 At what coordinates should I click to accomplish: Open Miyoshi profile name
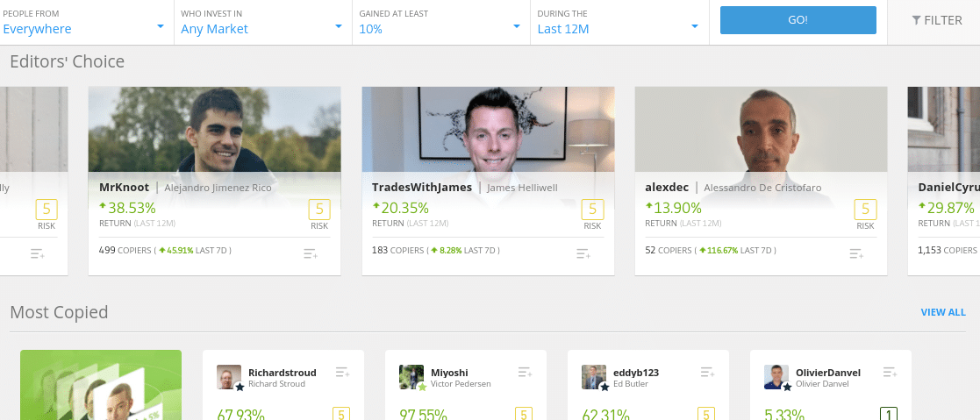click(449, 373)
